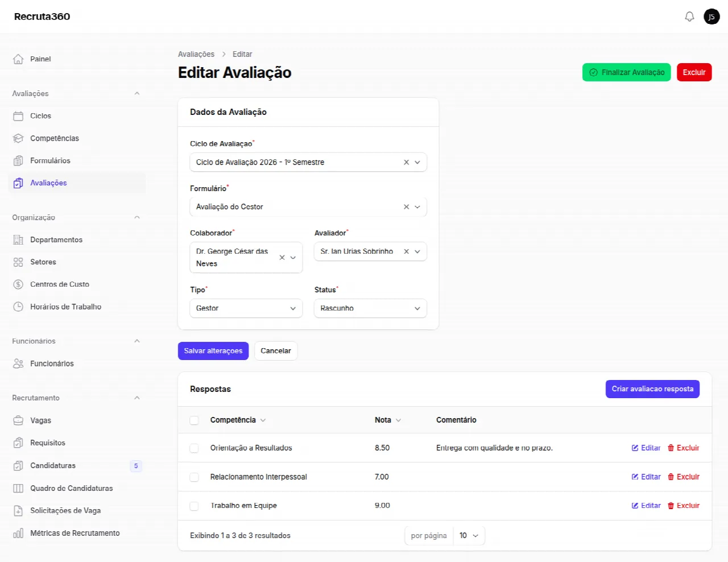Click the Cancelar button

(x=276, y=351)
